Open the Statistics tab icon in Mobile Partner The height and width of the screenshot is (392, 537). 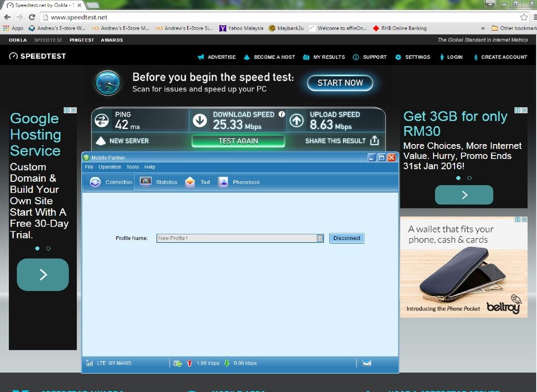pyautogui.click(x=145, y=182)
